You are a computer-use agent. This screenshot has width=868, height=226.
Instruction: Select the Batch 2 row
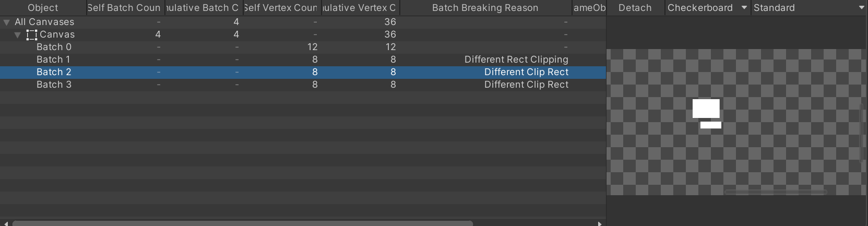pos(303,72)
